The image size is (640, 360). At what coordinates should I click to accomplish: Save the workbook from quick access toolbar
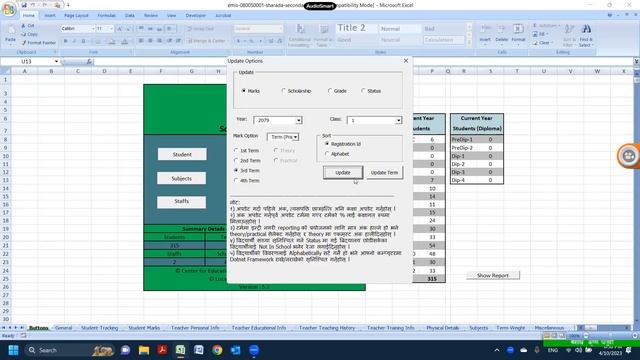[x=24, y=5]
